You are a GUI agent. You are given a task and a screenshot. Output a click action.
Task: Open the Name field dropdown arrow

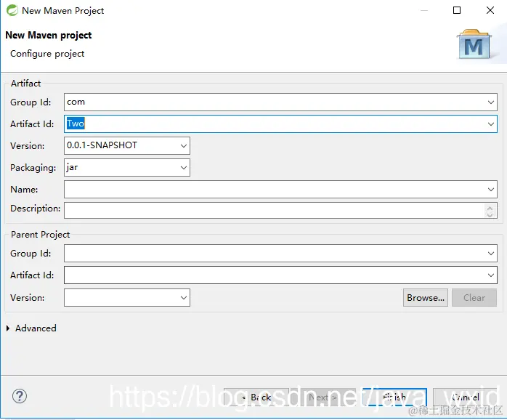[x=490, y=190]
